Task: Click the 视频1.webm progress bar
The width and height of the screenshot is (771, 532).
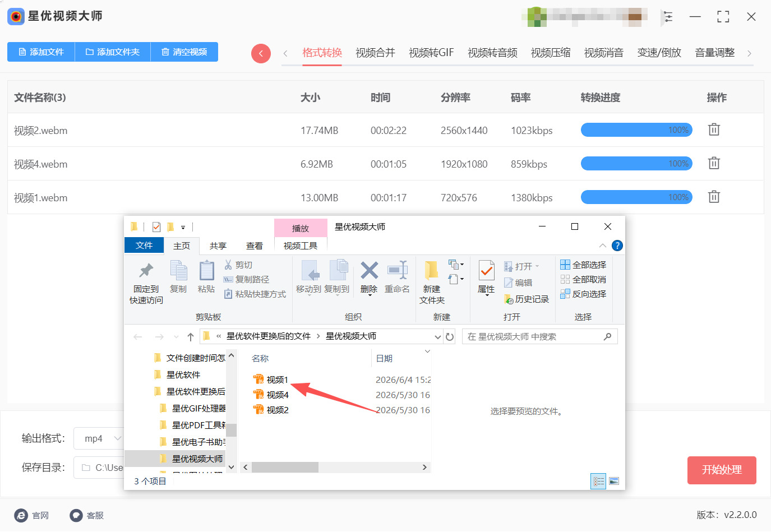Action: pyautogui.click(x=636, y=197)
